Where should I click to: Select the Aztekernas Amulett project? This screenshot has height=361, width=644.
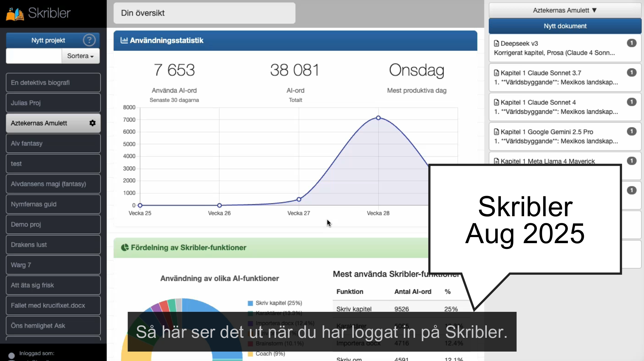click(x=53, y=123)
